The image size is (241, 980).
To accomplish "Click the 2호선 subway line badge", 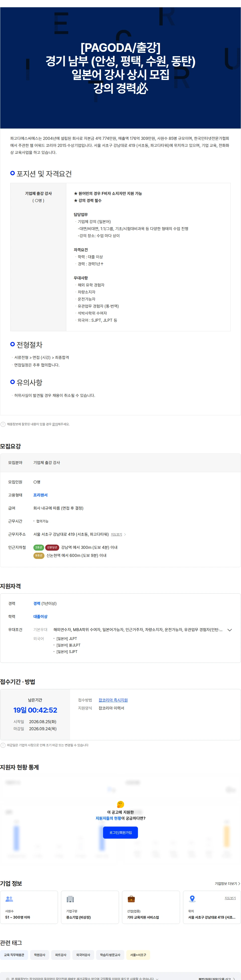I will click(39, 547).
